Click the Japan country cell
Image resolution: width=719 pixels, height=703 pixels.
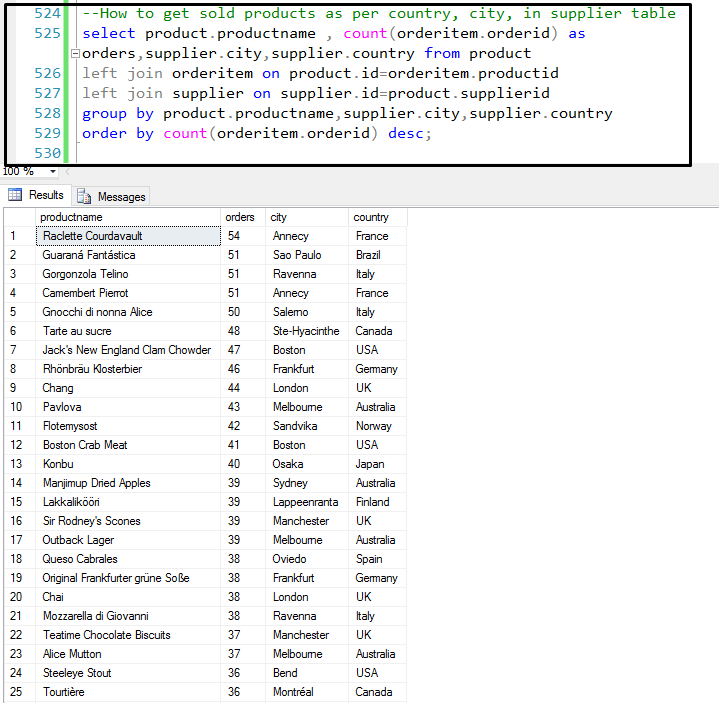(377, 464)
